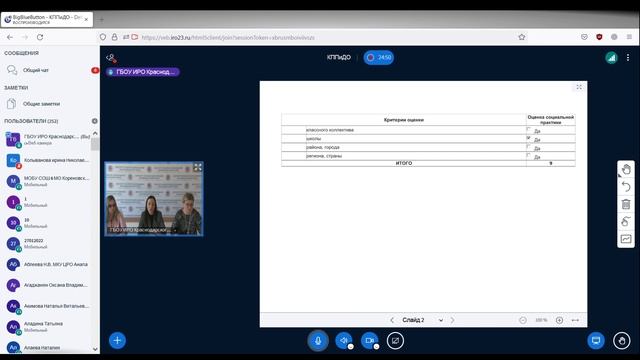Open audio device options arrow on speaker button
This screenshot has width=640, height=360.
point(351,347)
